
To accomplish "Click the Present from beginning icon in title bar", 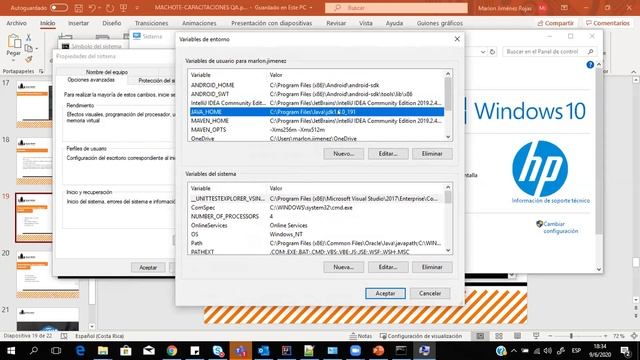I will pyautogui.click(x=124, y=8).
